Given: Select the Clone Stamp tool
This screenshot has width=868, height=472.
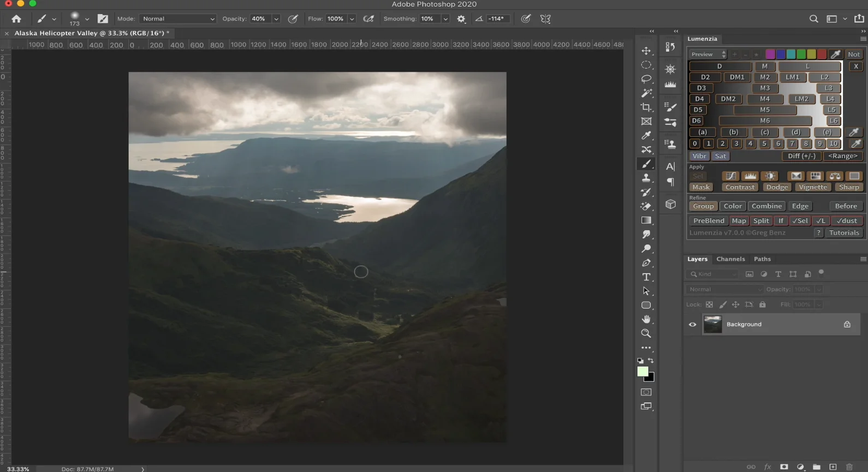Looking at the screenshot, I should click(x=646, y=178).
